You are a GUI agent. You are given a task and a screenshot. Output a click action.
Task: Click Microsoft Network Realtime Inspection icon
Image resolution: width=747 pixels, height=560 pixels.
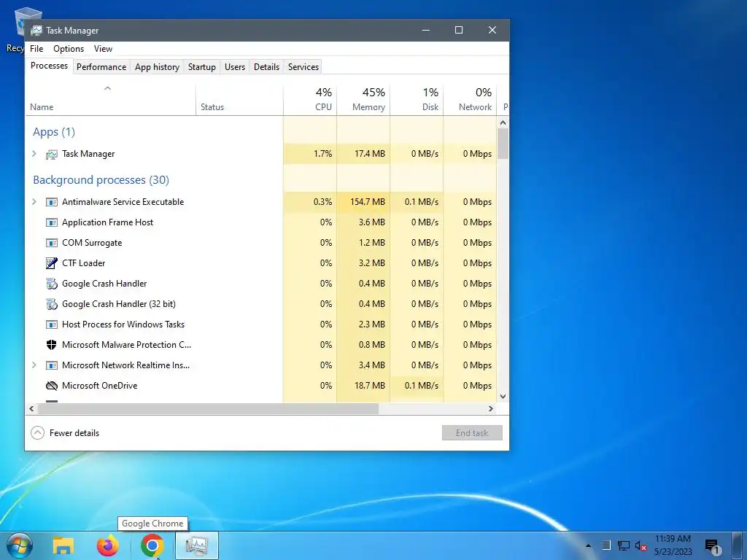click(52, 365)
